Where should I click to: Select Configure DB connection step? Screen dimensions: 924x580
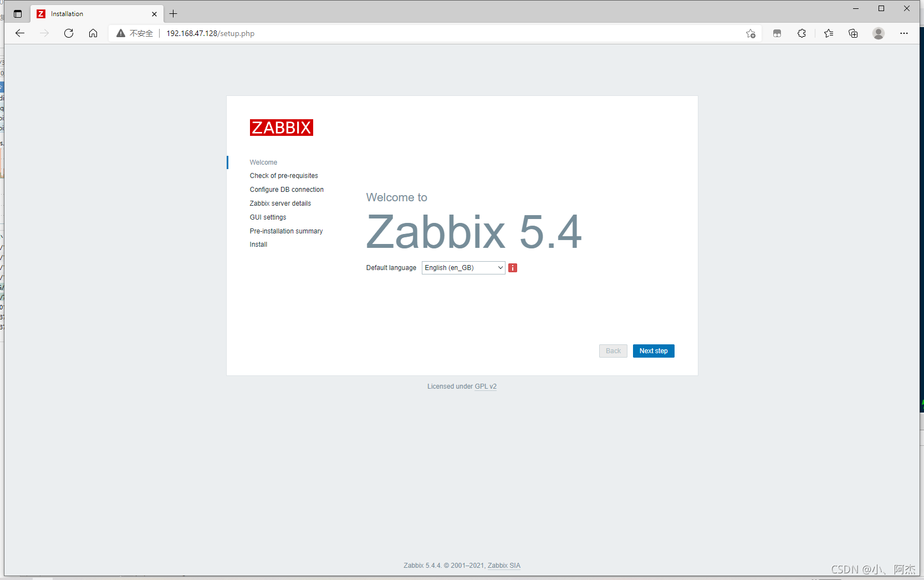287,190
